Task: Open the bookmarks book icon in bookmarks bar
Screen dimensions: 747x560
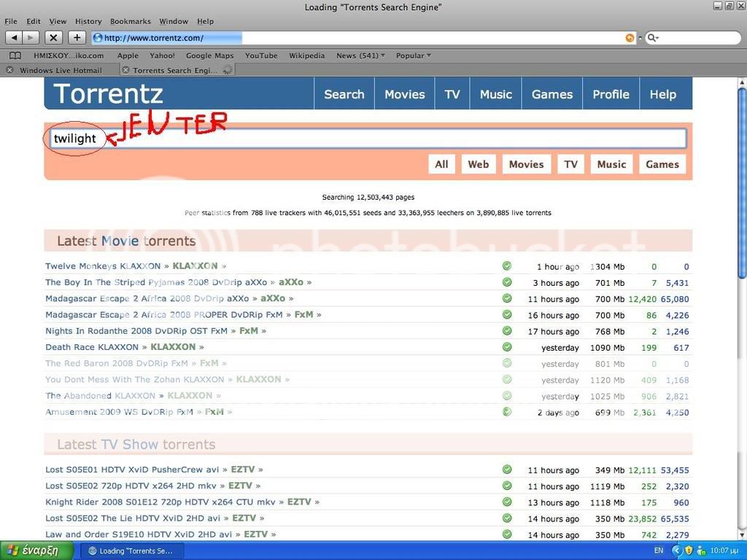Action: point(15,55)
